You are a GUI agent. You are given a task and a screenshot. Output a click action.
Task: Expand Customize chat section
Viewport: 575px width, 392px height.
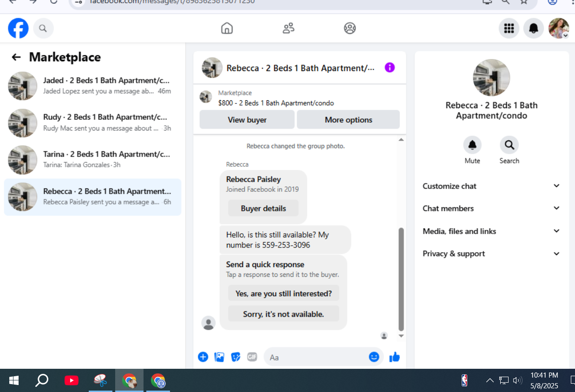[491, 186]
